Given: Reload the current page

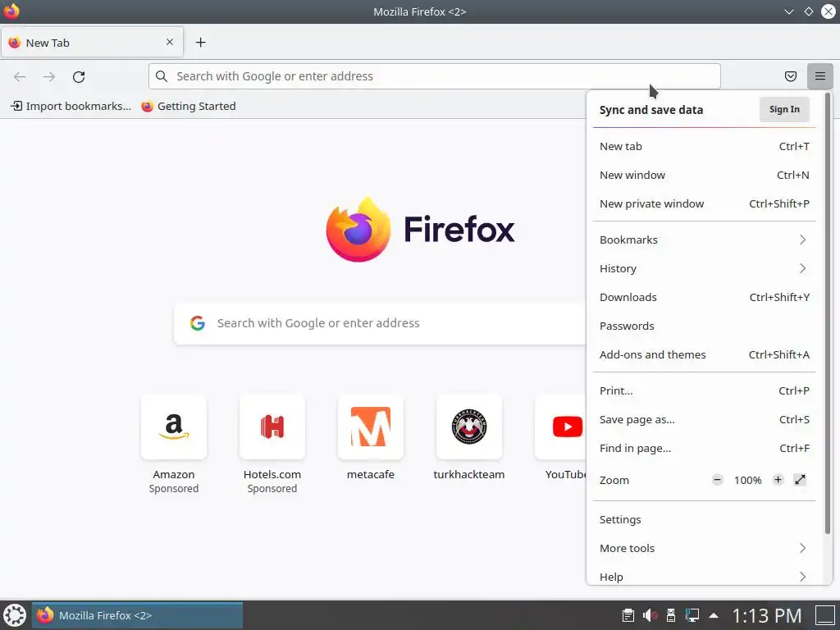Looking at the screenshot, I should pyautogui.click(x=79, y=76).
